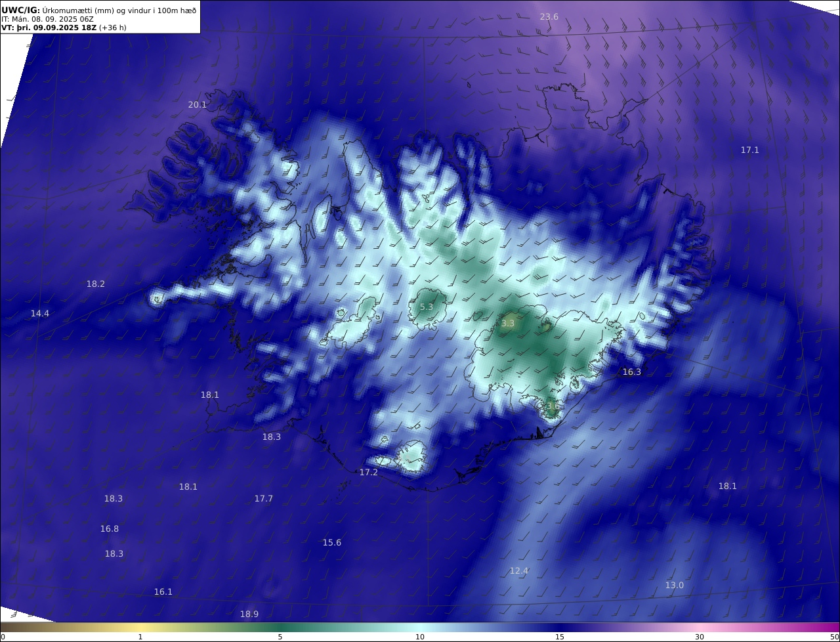Click the 16.1 value label
The height and width of the screenshot is (642, 840).
[163, 591]
